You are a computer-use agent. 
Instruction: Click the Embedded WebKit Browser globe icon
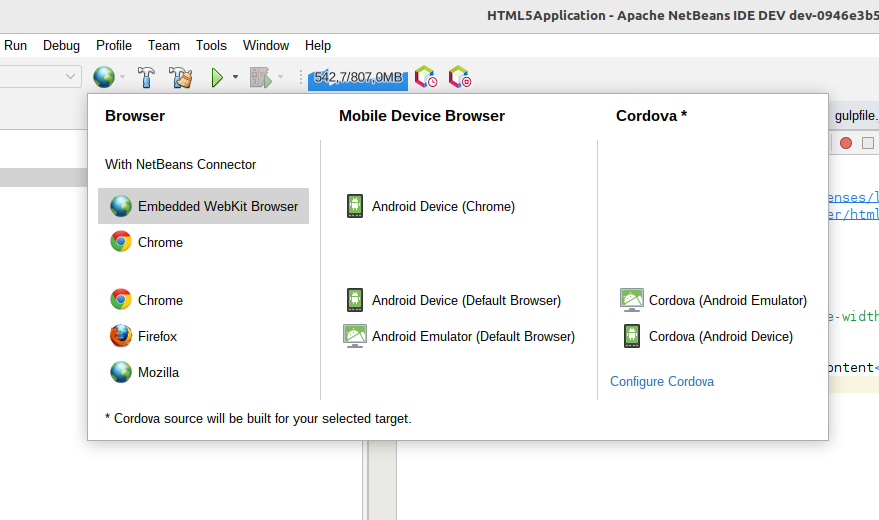point(121,206)
